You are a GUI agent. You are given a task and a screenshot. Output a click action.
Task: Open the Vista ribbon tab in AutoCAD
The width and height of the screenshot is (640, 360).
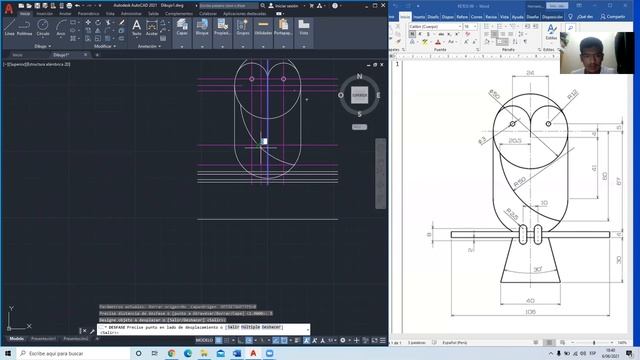click(110, 13)
